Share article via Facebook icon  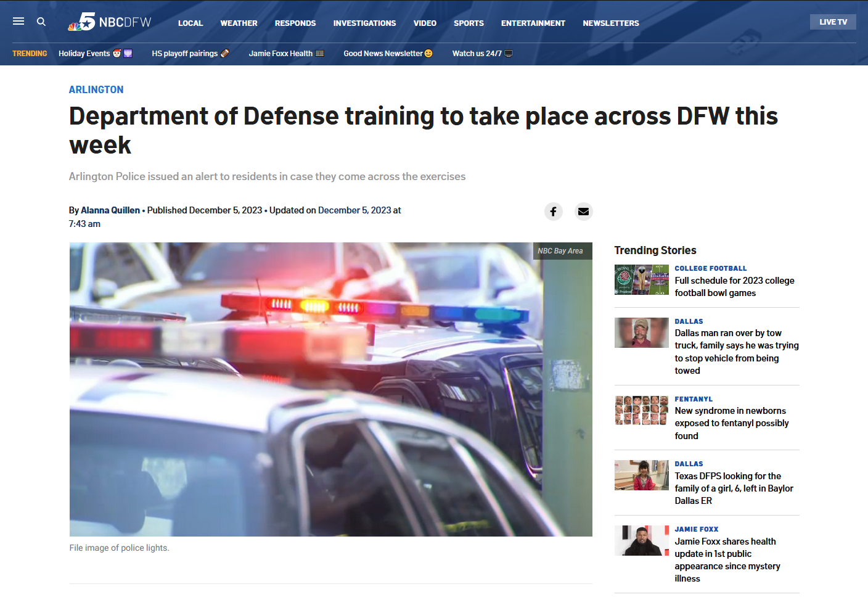[x=554, y=212]
